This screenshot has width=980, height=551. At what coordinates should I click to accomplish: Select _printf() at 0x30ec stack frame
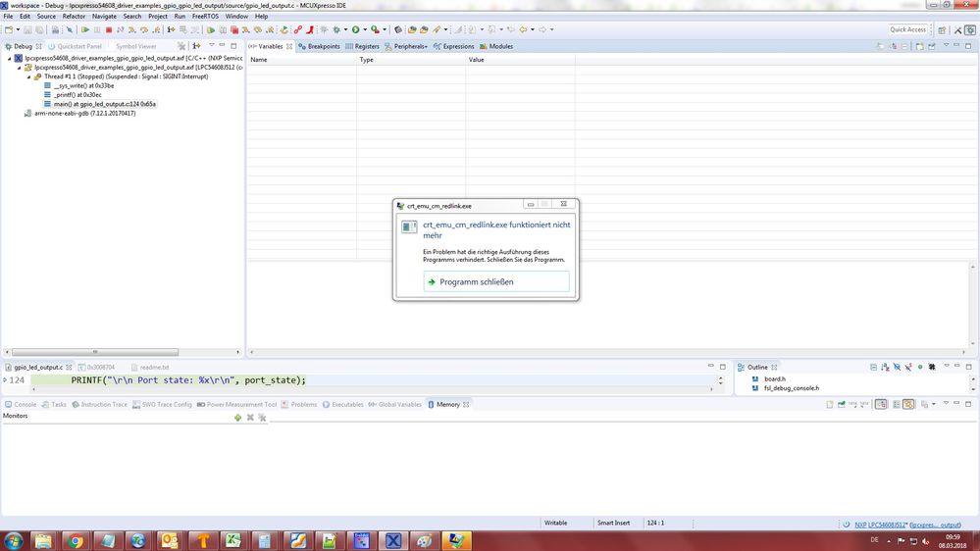[73, 95]
